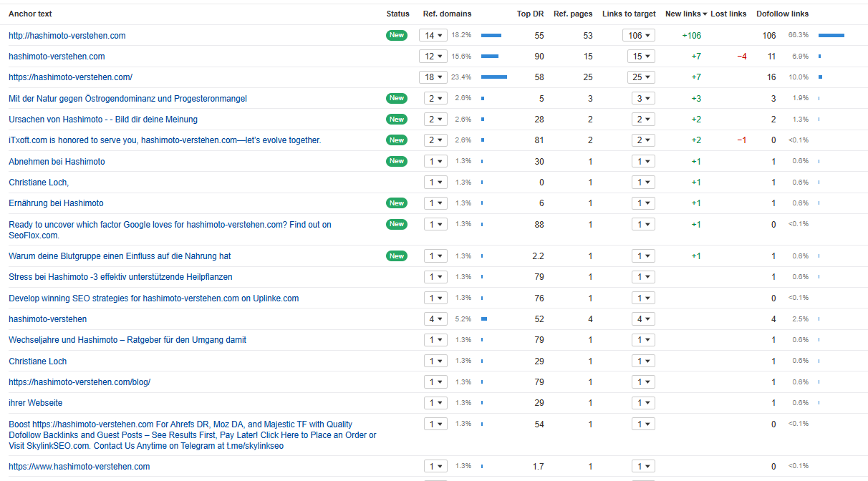Sort table by Top DR header
The width and height of the screenshot is (868, 481).
[530, 14]
